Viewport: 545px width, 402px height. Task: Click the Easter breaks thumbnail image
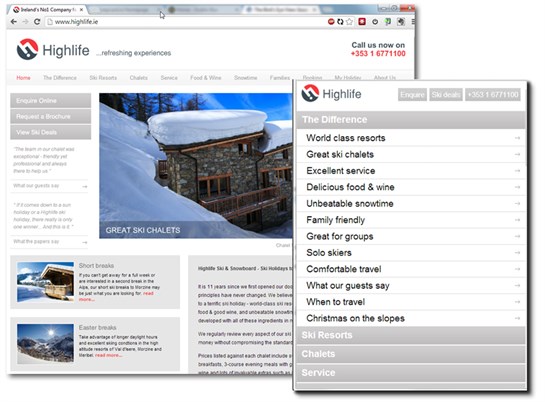(x=46, y=344)
